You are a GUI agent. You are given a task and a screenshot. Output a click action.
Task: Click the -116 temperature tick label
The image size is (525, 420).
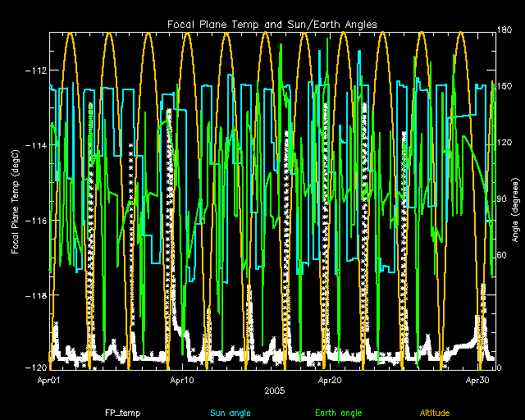point(34,221)
